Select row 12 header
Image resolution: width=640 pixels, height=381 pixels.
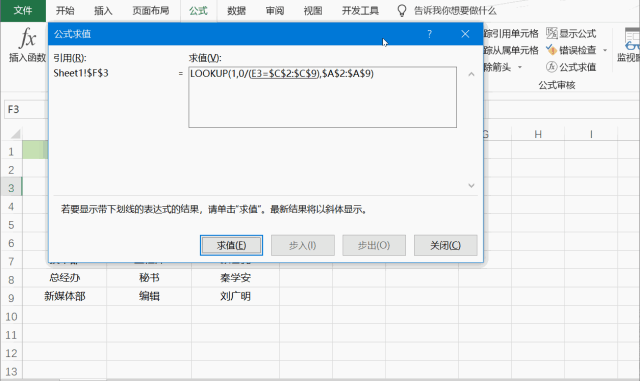point(11,353)
